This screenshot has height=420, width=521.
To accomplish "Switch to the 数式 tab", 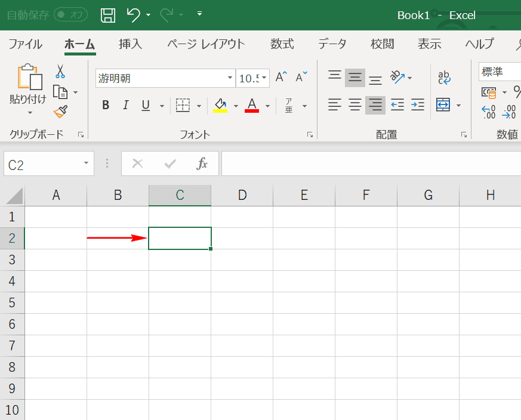I will (x=282, y=44).
